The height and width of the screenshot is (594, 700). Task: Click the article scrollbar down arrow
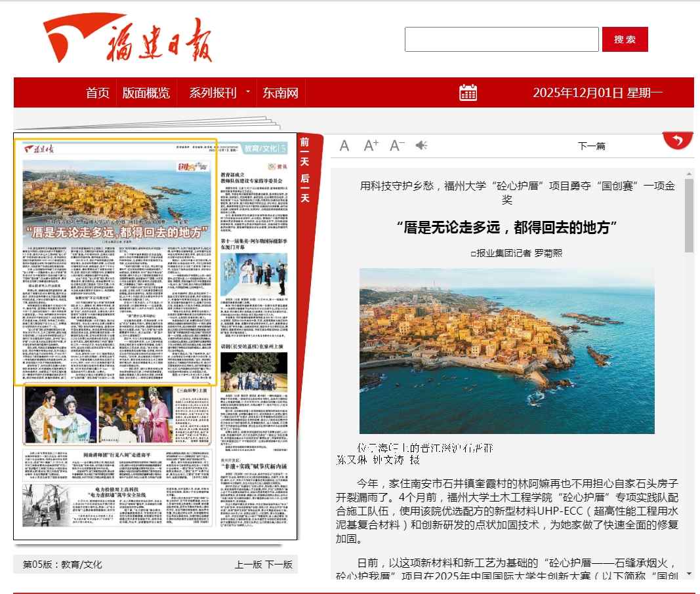[689, 574]
